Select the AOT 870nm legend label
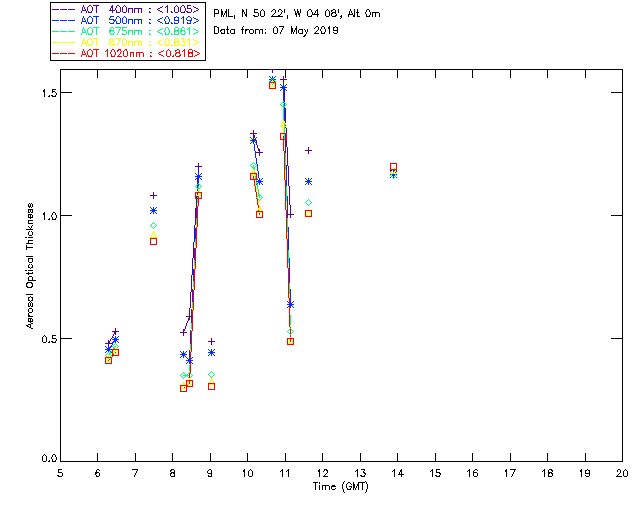This screenshot has height=512, width=640. click(x=126, y=42)
